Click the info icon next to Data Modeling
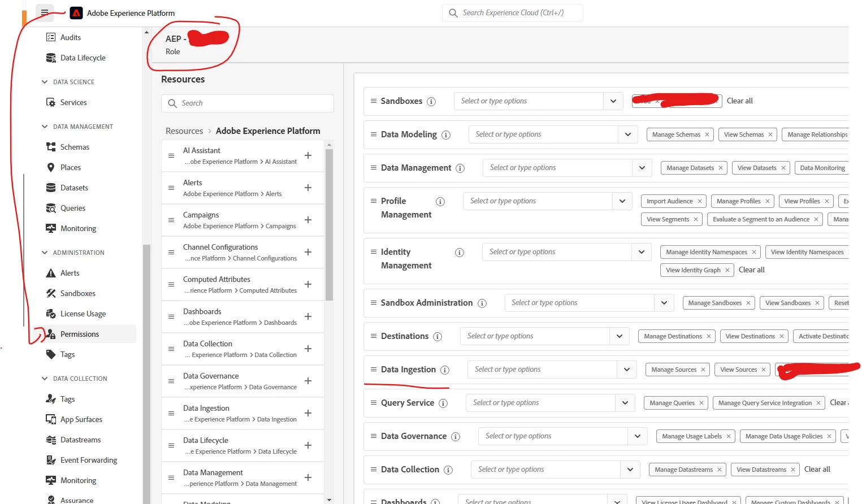The height and width of the screenshot is (504, 862). point(446,135)
